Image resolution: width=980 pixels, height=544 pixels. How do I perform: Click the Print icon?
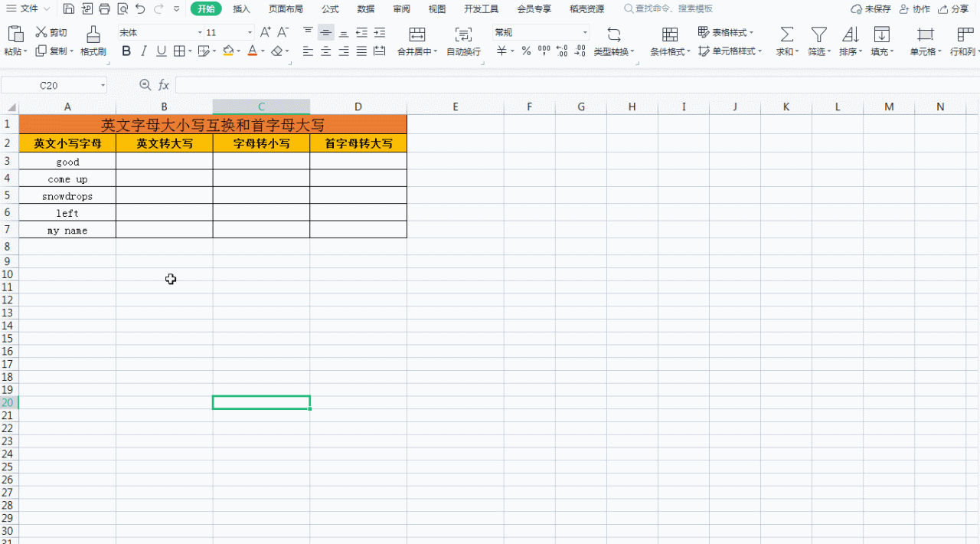click(x=104, y=9)
